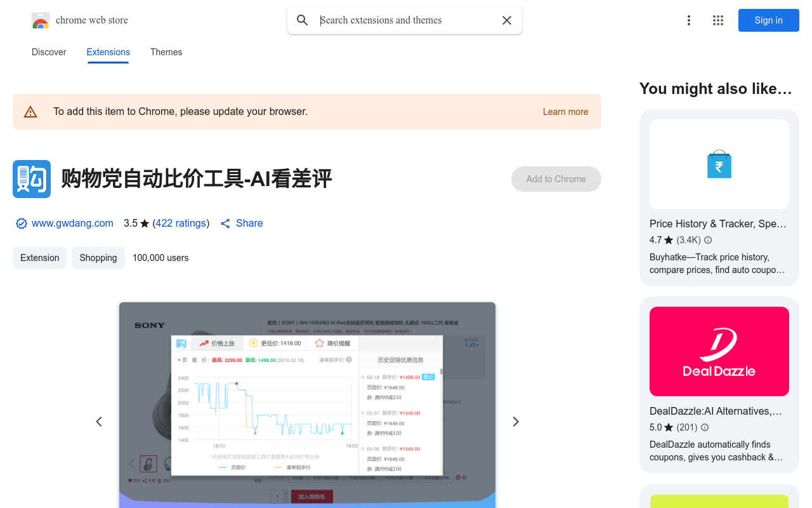Select the Shopping category chip
Viewport: 812px width, 508px height.
[98, 258]
